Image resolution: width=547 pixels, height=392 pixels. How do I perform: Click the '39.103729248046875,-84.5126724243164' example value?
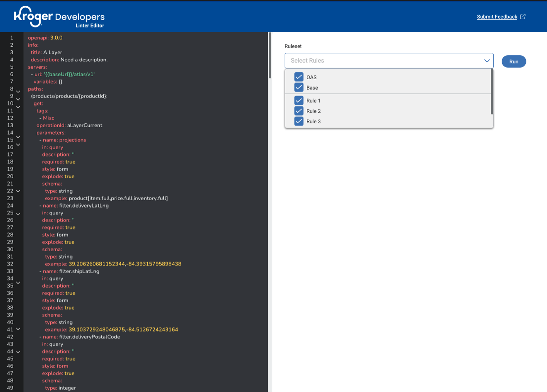coord(123,330)
